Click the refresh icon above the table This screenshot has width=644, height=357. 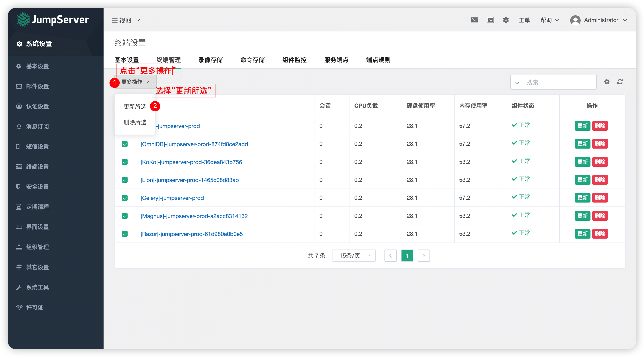620,82
